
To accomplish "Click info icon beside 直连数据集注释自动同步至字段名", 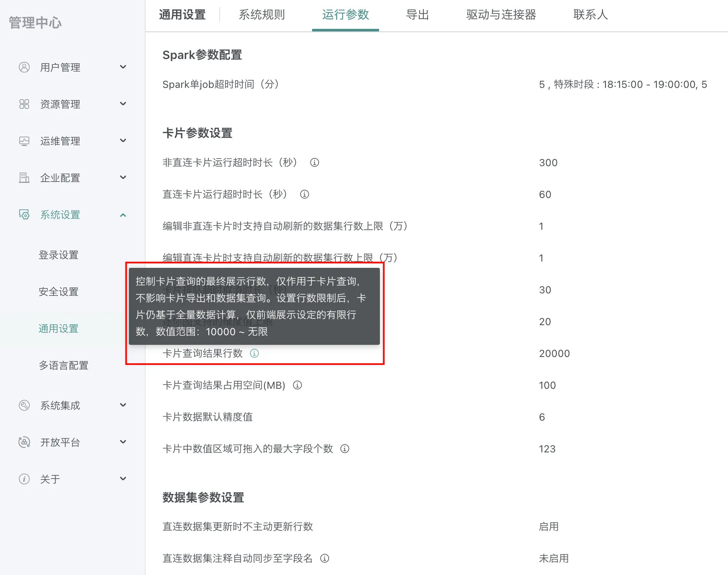I will click(x=325, y=558).
